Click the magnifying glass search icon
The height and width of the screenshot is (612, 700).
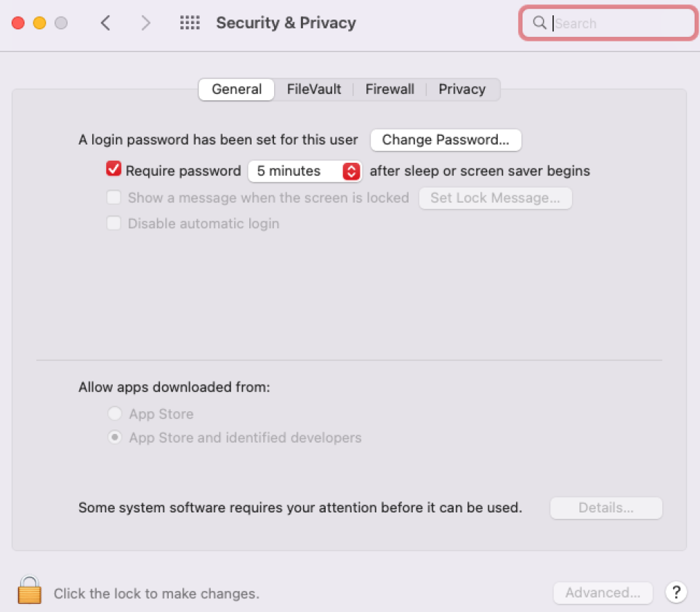pos(539,23)
